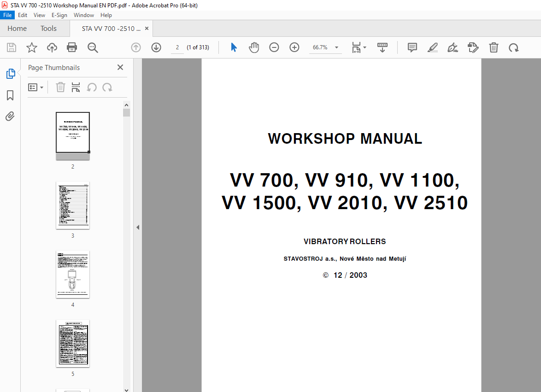
Task: Click thumbnails panel page layout icon
Action: click(76, 87)
